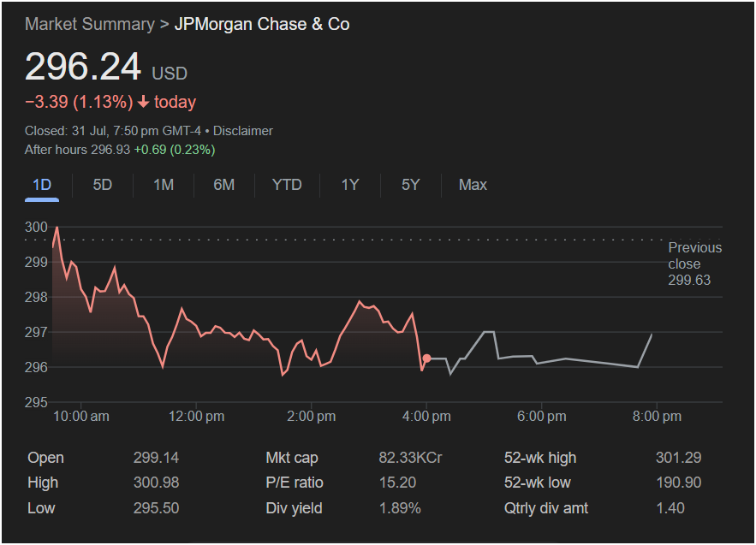Click the 52-wk high value 301.29
756x545 pixels.
point(677,458)
